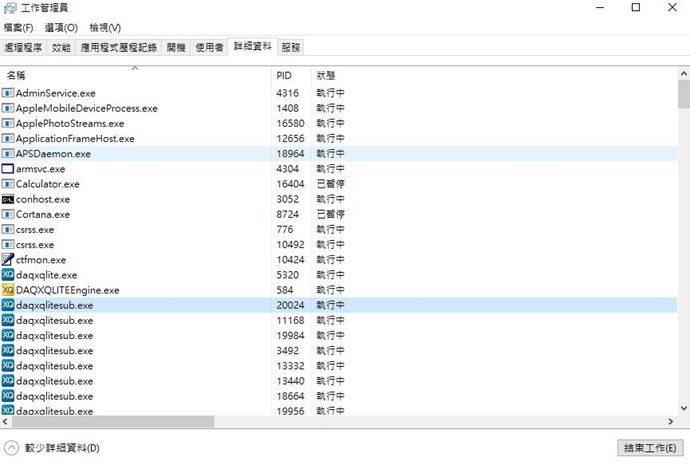
Task: Click PID value 8724
Action: [x=288, y=215]
